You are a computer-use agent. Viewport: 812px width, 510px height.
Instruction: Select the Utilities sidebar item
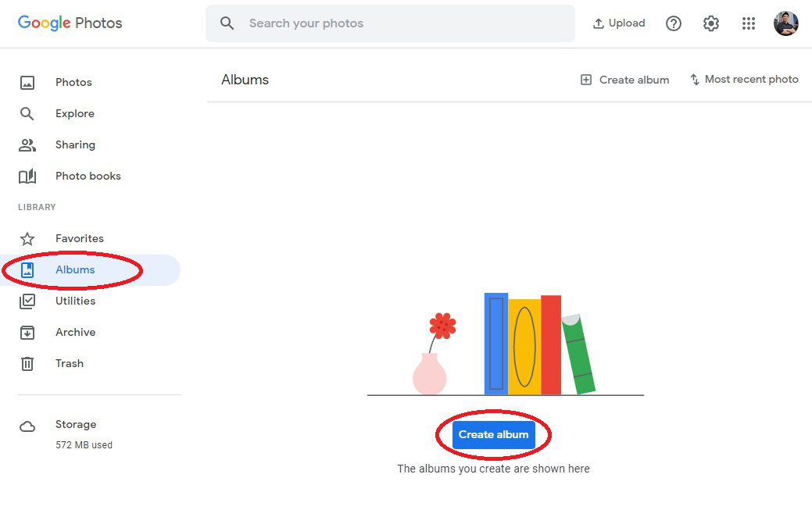coord(75,301)
